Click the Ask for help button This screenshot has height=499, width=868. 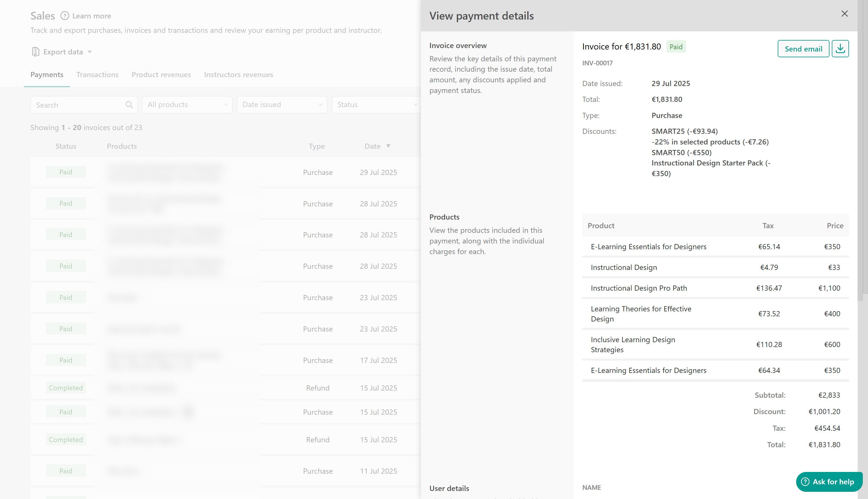click(829, 481)
